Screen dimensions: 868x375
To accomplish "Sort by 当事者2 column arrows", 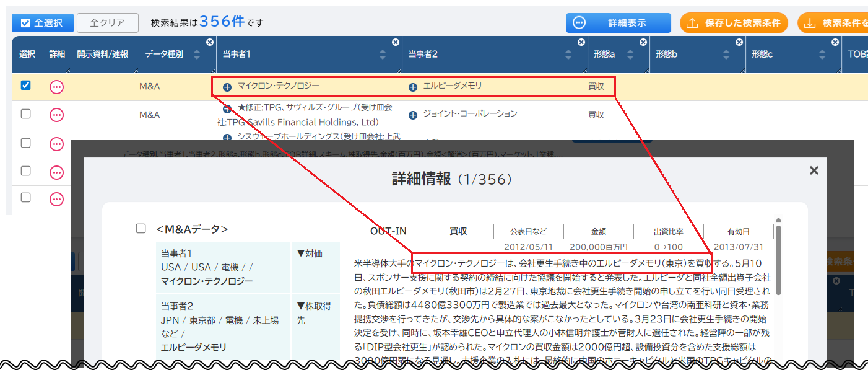I will tap(569, 55).
